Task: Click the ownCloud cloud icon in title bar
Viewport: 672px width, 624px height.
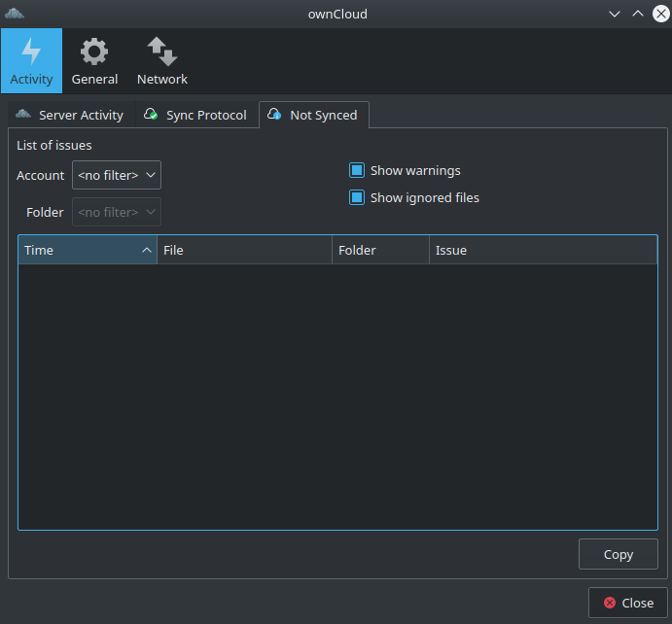Action: click(x=15, y=14)
